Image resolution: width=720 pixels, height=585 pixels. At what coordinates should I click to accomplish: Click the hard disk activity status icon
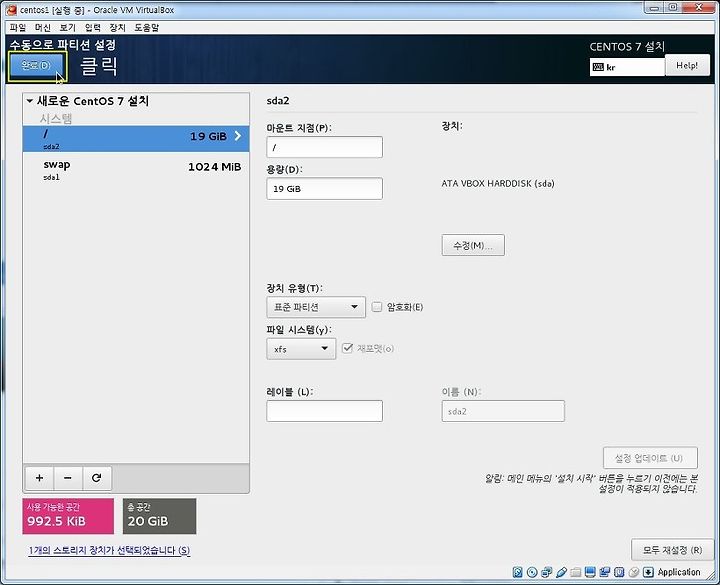[x=518, y=572]
